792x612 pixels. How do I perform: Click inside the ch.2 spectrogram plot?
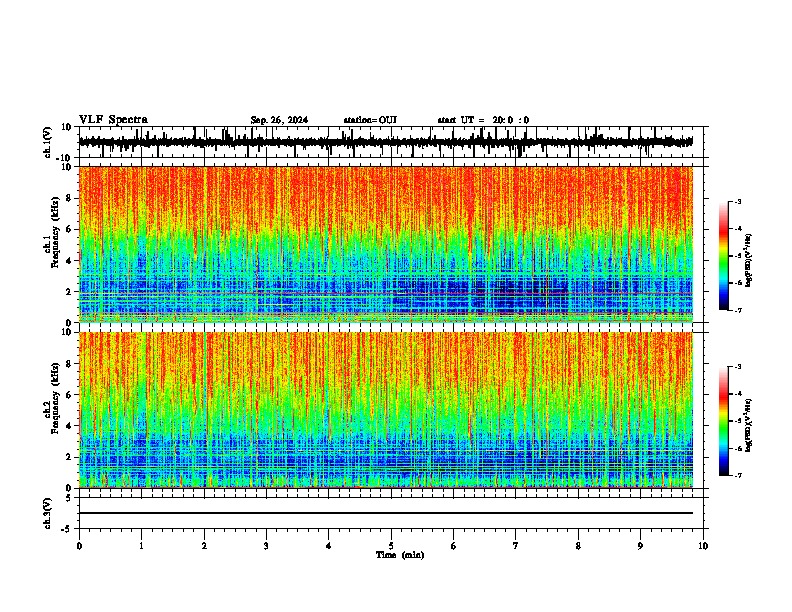[x=386, y=410]
